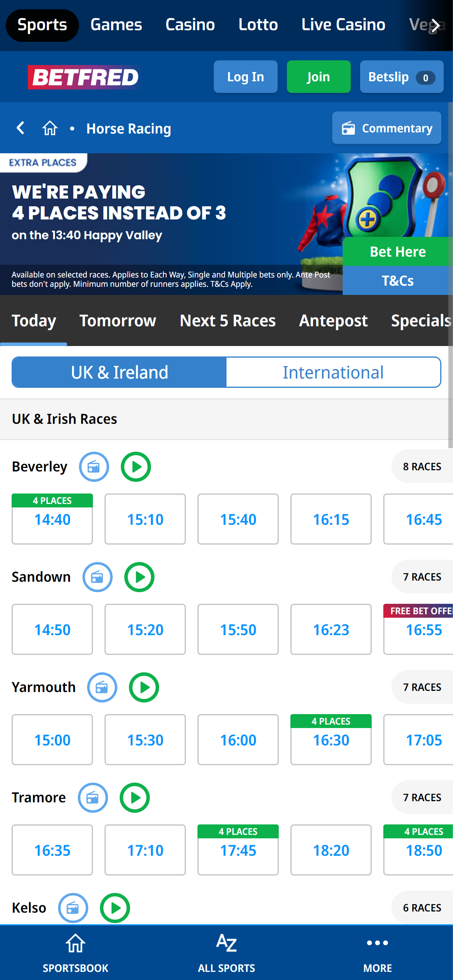This screenshot has height=980, width=453.
Task: Switch the region toggle to International
Action: 333,372
